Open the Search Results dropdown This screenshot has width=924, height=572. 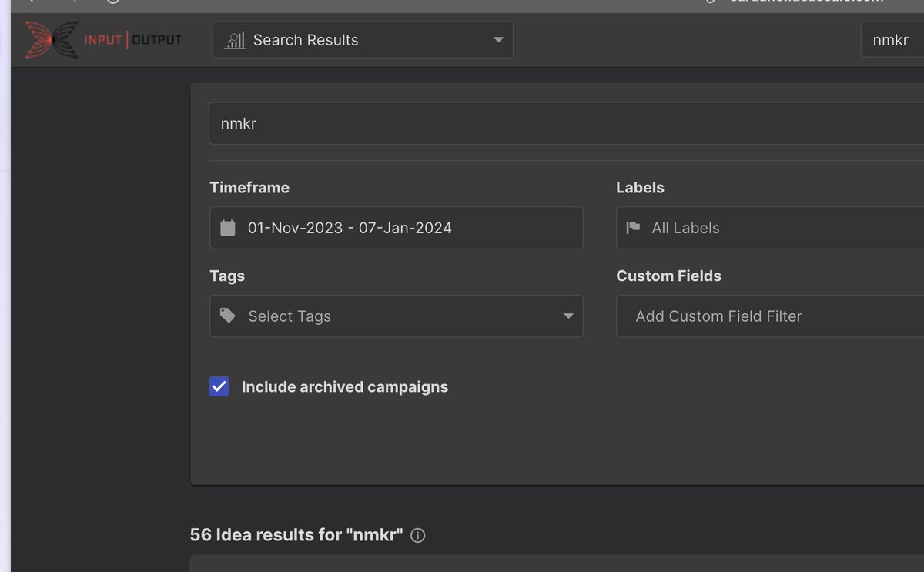[363, 40]
